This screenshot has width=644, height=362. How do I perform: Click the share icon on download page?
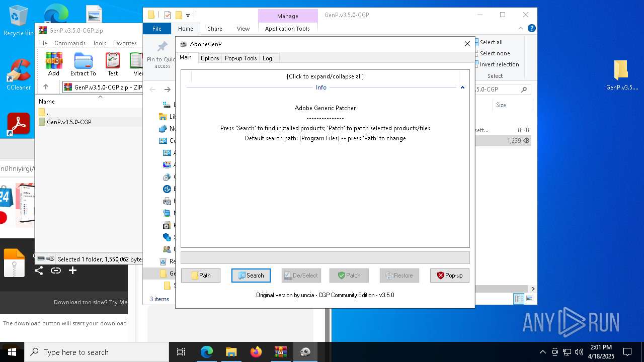coord(39,270)
